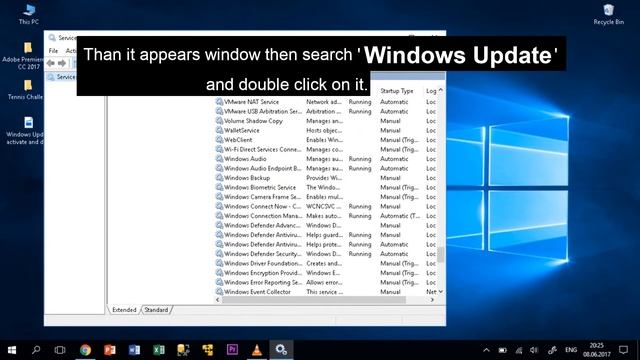Select Windows Biometric Service row
This screenshot has width=640, height=360.
point(326,187)
